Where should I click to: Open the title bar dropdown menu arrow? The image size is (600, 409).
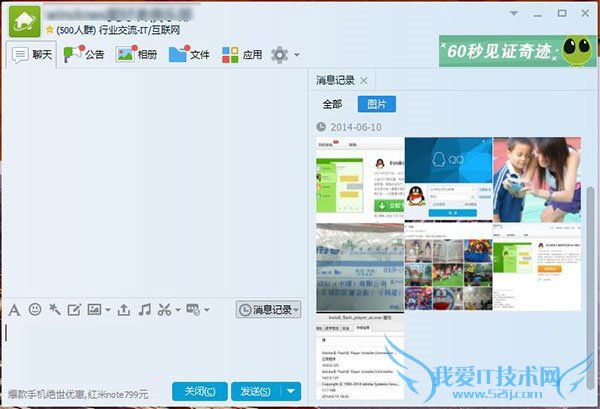point(514,13)
